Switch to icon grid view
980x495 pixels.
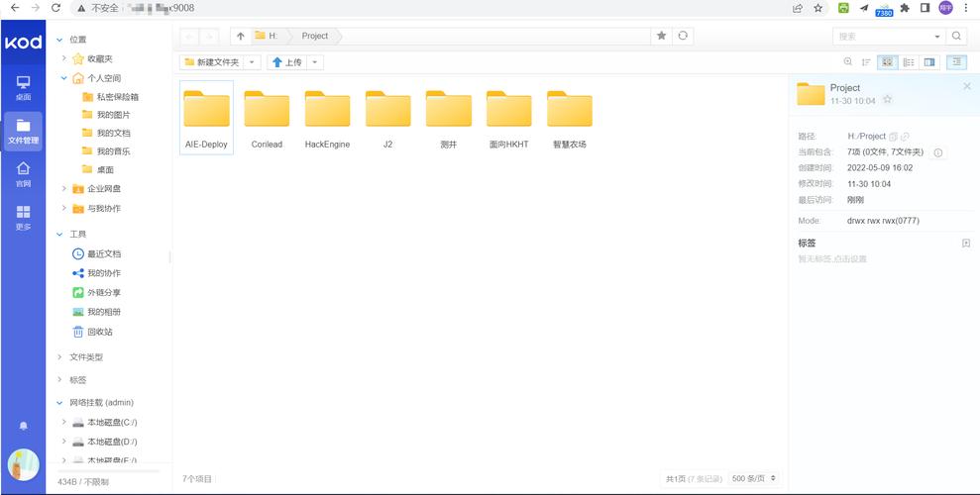[x=888, y=61]
